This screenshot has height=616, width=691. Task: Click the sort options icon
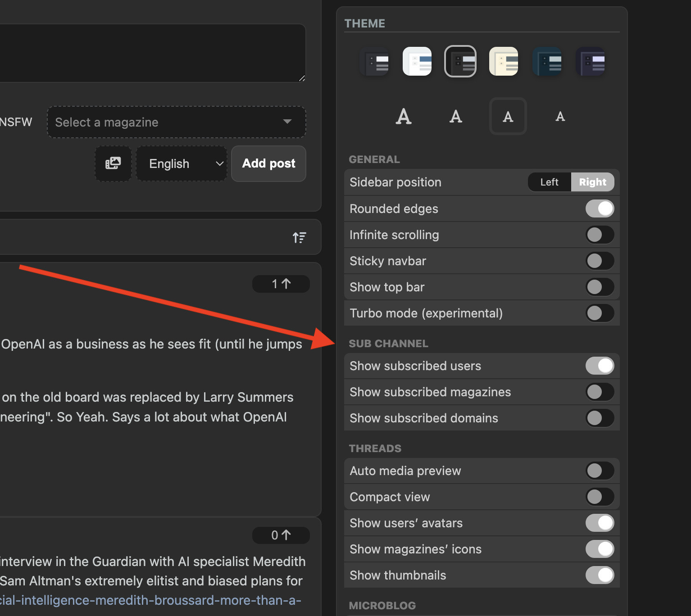point(299,237)
